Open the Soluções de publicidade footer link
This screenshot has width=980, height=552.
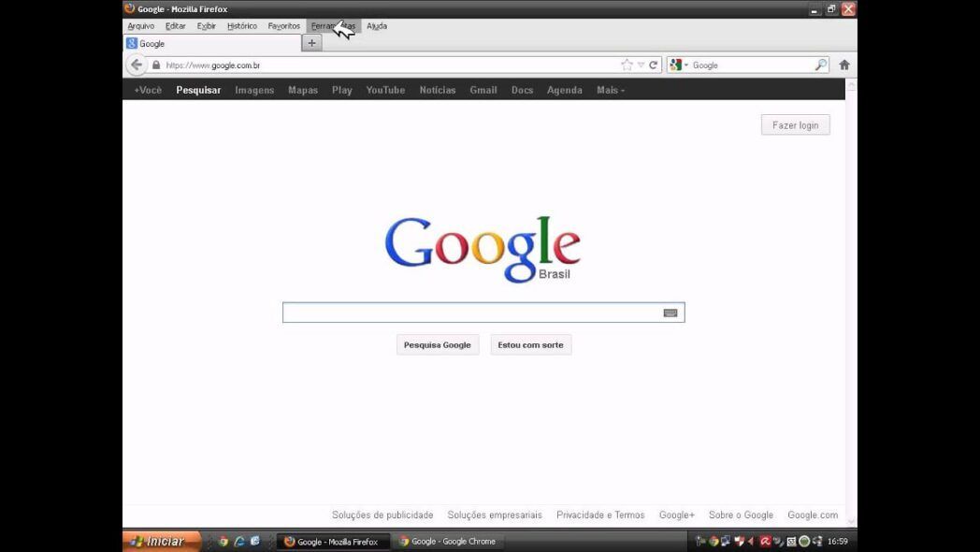pyautogui.click(x=382, y=516)
